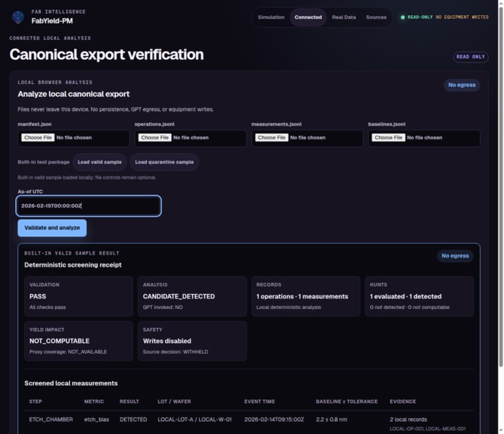The height and width of the screenshot is (434, 504).
Task: Click the FabYield-PM logo icon
Action: 18,17
